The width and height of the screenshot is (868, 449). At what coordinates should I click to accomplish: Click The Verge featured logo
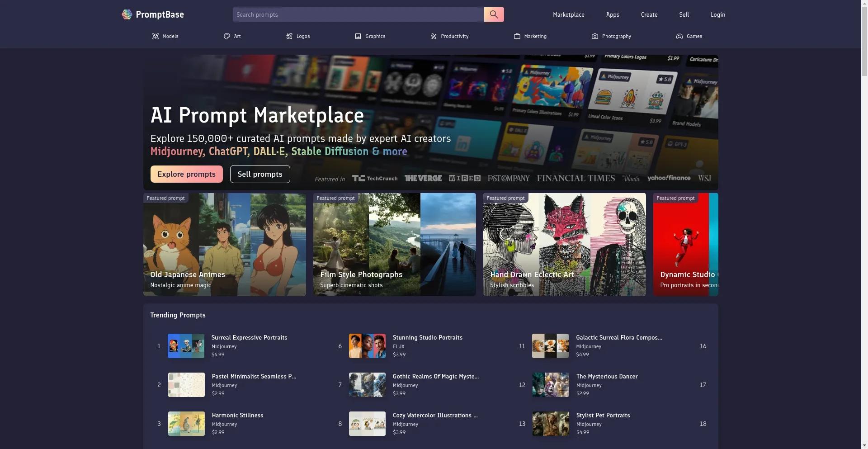click(423, 178)
